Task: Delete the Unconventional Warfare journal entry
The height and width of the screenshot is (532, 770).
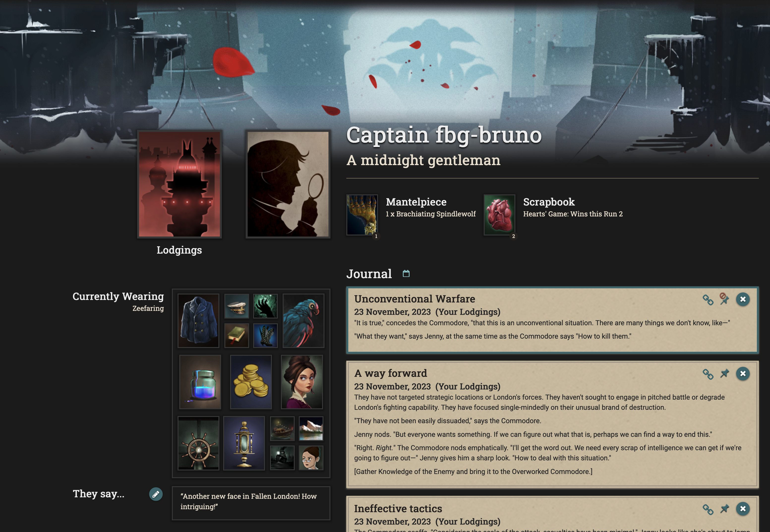Action: [743, 299]
